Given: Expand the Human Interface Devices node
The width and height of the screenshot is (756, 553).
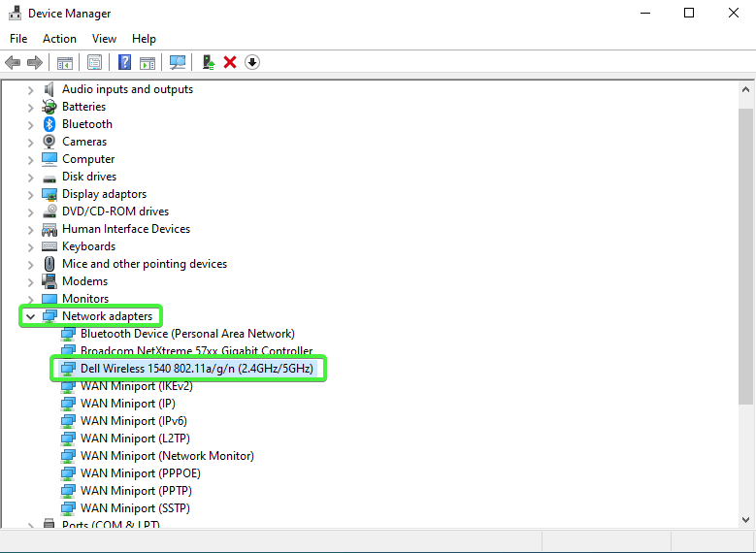Looking at the screenshot, I should [30, 230].
